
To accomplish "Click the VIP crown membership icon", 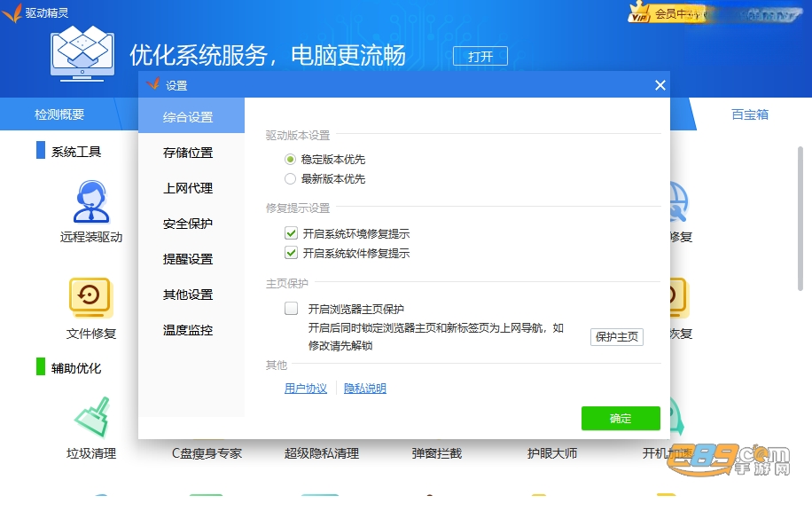I will [x=639, y=12].
